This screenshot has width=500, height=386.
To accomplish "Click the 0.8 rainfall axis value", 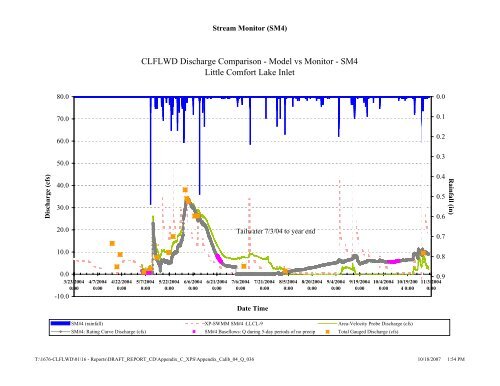I will pyautogui.click(x=440, y=256).
